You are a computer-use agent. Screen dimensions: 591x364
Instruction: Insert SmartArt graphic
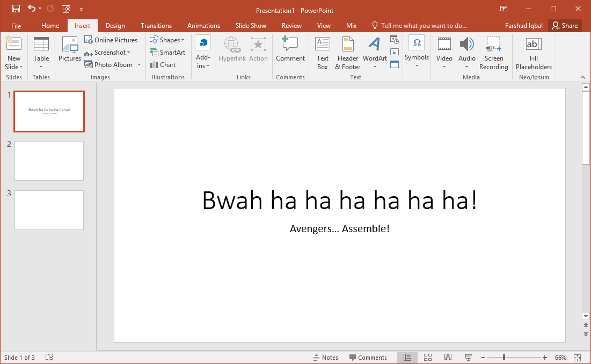point(167,53)
